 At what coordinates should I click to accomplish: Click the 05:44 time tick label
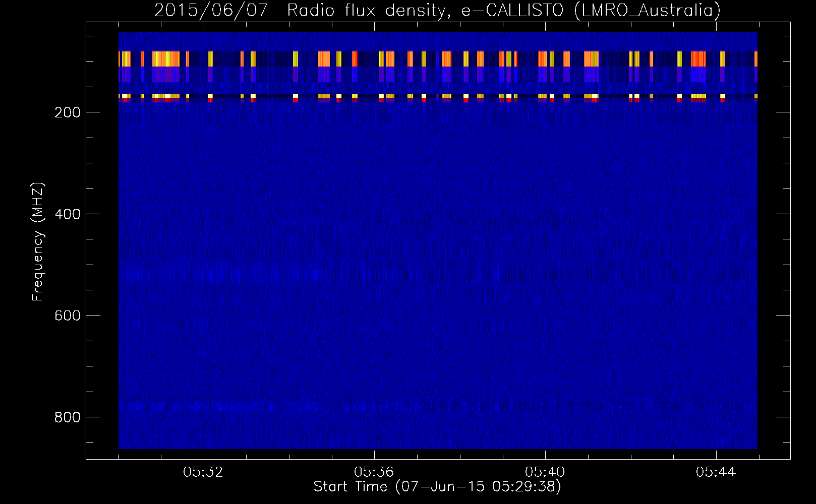(716, 472)
